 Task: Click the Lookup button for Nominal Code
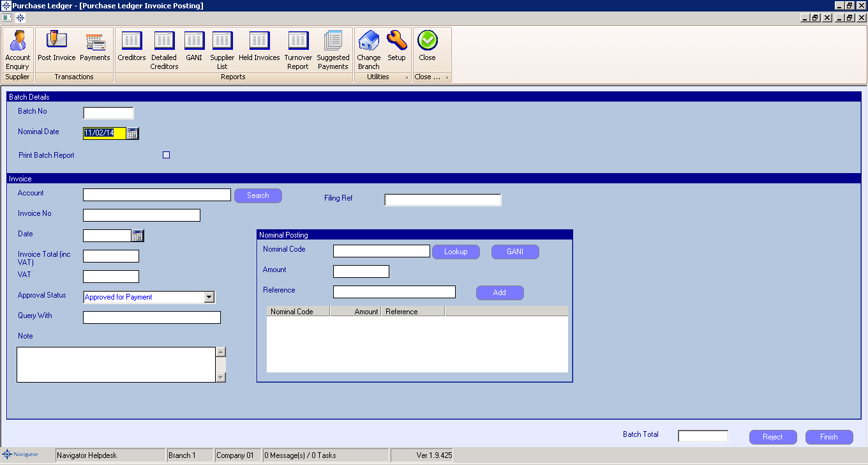pos(456,252)
